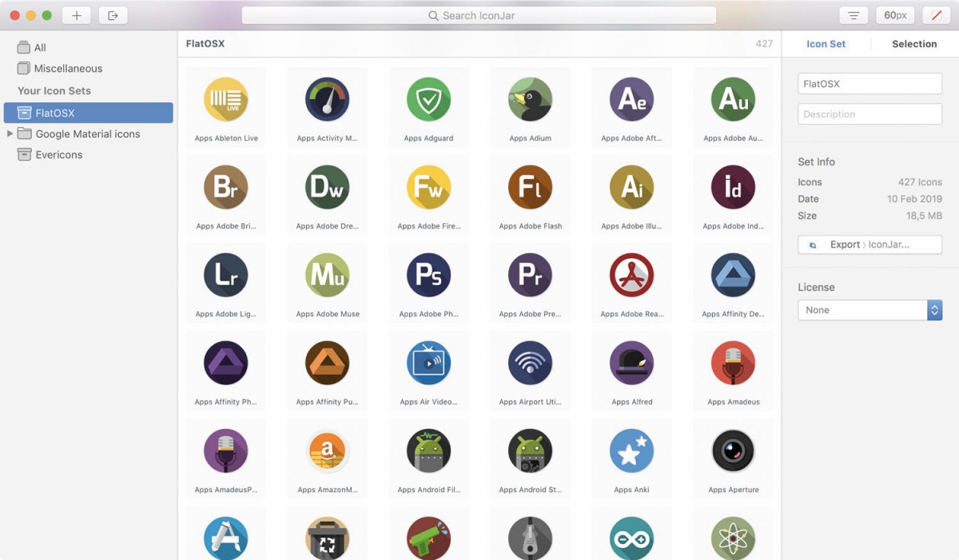Click the 427 icon count in header
This screenshot has height=560, width=959.
764,44
